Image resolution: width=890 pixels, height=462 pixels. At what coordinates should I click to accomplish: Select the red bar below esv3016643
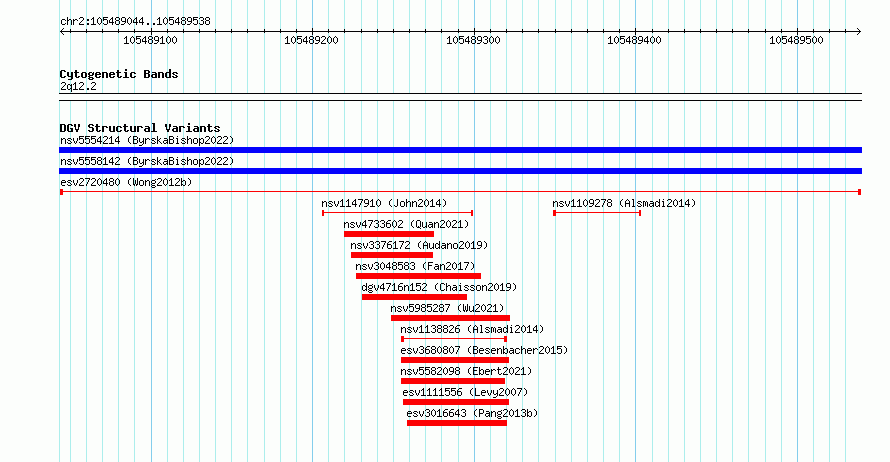point(457,423)
